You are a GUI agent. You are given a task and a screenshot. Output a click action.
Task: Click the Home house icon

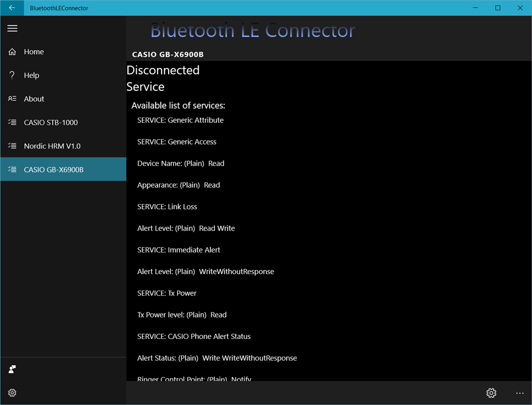12,52
